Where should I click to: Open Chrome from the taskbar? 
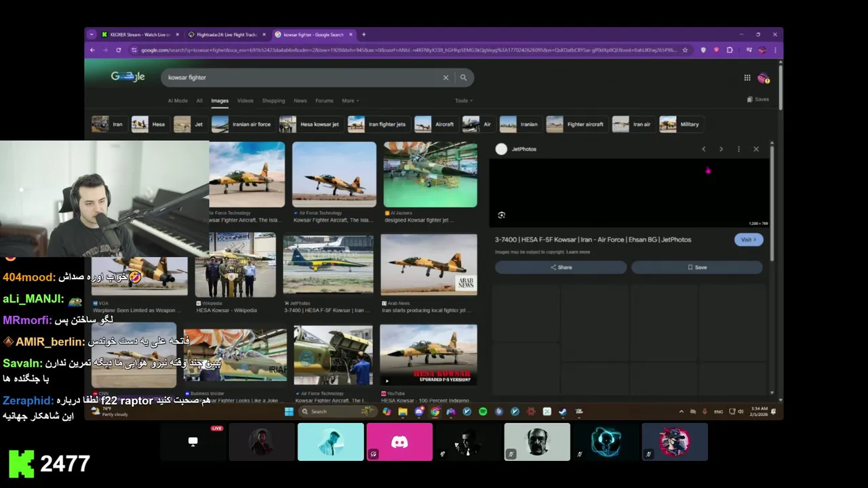tap(435, 411)
